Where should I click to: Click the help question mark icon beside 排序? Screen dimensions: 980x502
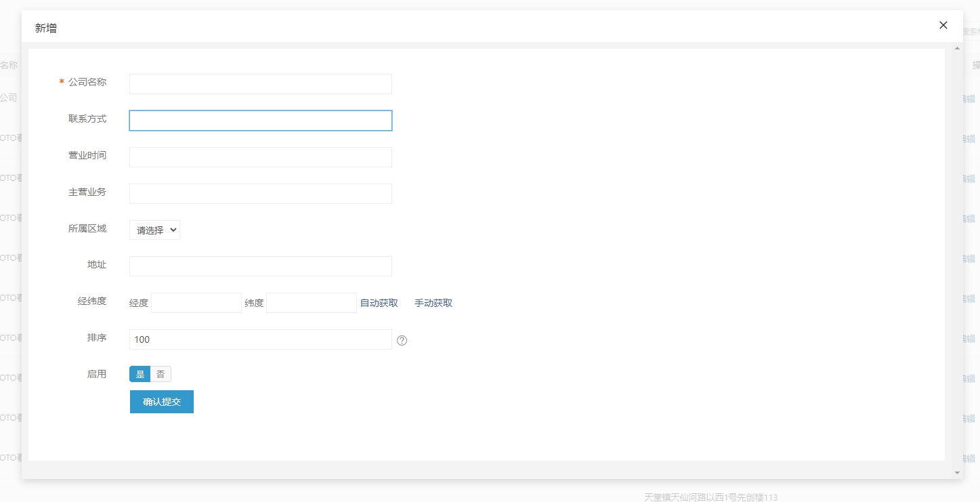pyautogui.click(x=402, y=340)
